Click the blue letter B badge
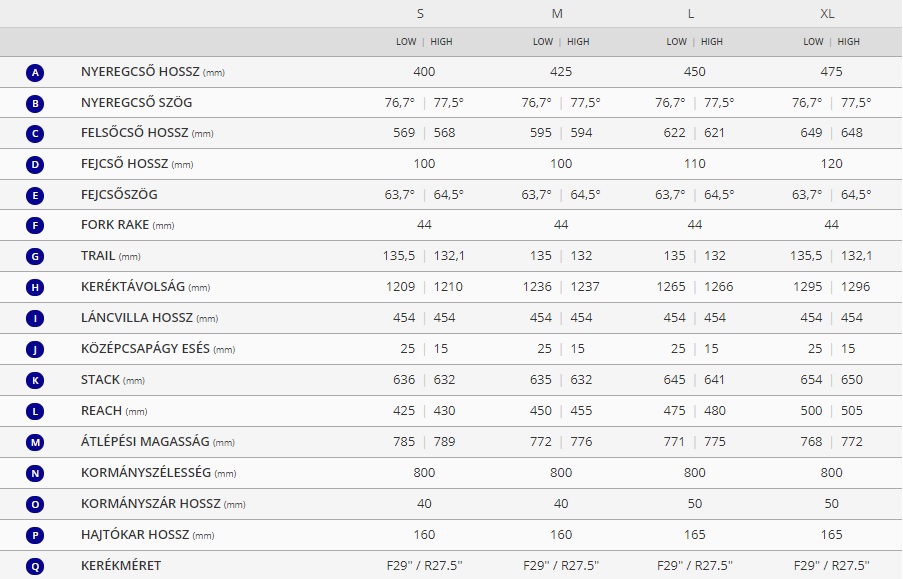This screenshot has height=579, width=903. pyautogui.click(x=36, y=103)
